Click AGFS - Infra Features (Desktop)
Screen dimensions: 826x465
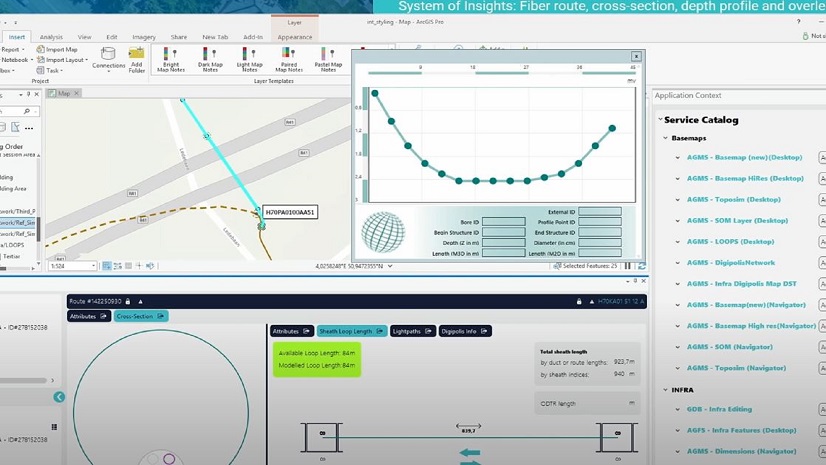pyautogui.click(x=741, y=430)
